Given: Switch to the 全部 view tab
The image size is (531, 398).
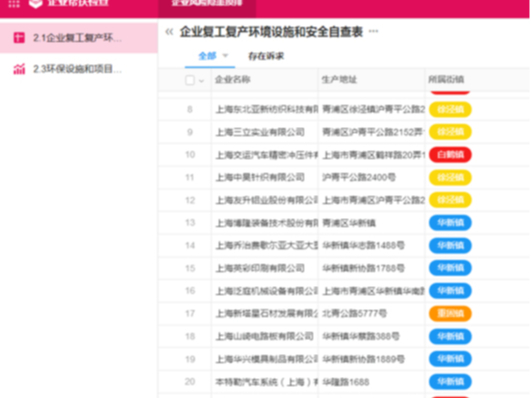Looking at the screenshot, I should tap(207, 56).
